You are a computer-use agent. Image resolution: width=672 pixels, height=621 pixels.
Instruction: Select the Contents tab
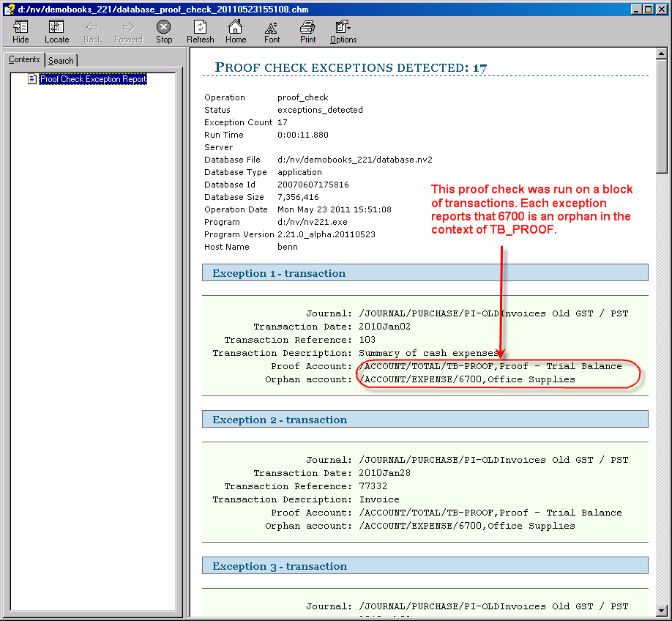click(x=24, y=60)
